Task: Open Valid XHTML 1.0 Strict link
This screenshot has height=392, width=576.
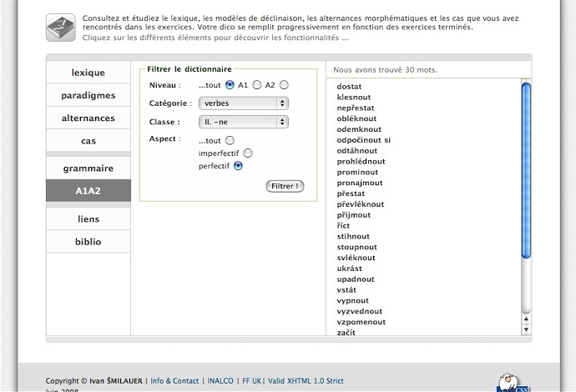Action: [x=306, y=381]
